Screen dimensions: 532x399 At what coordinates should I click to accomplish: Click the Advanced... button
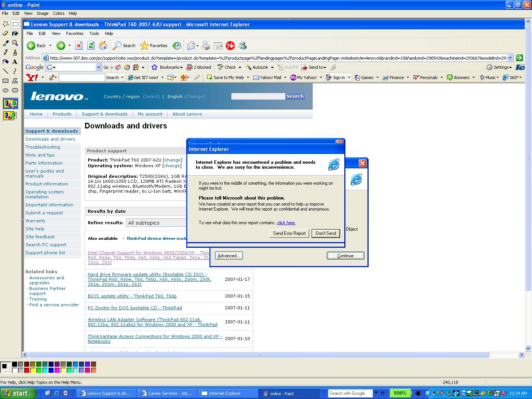[x=229, y=256]
